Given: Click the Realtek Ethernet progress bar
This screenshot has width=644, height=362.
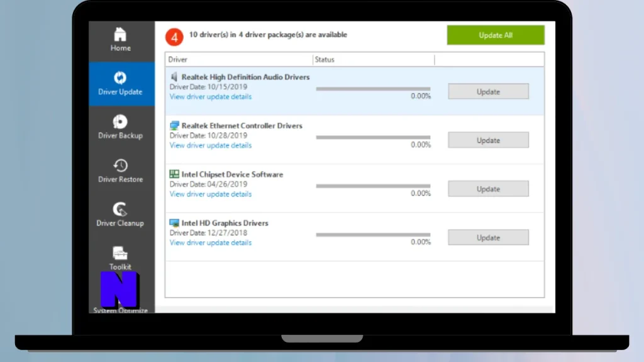Looking at the screenshot, I should [x=374, y=137].
